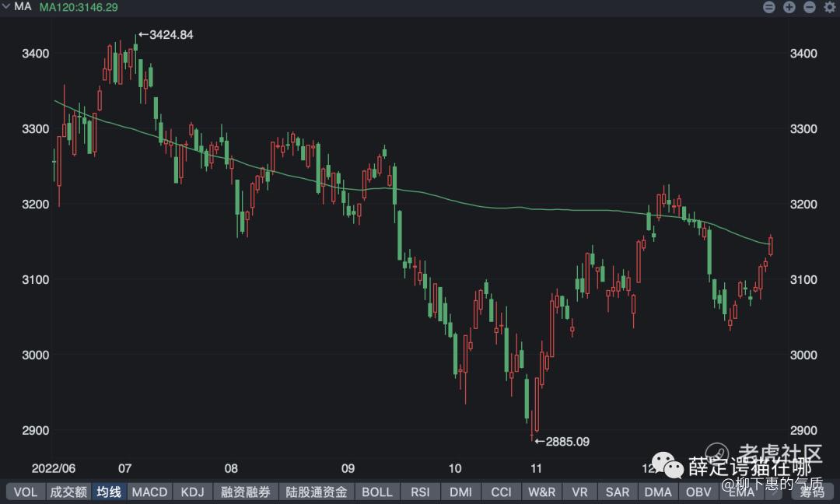
Task: Switch to the BOLL indicator tab
Action: [377, 492]
